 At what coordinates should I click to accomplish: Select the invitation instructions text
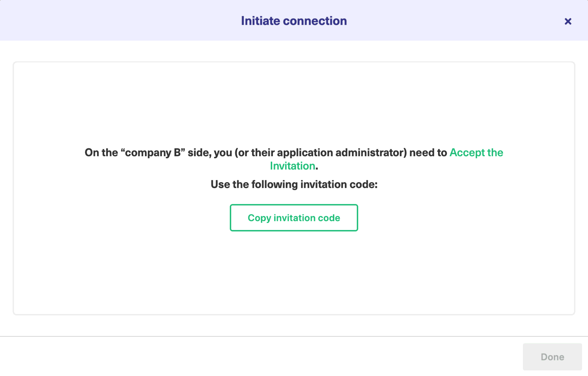click(294, 184)
